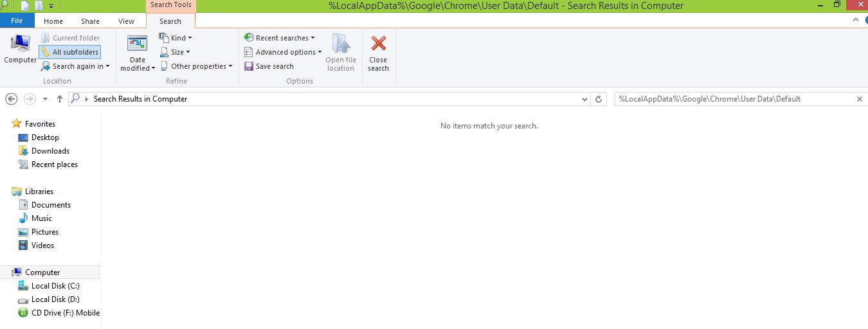868x329 pixels.
Task: Open the Size filter dropdown
Action: (175, 52)
